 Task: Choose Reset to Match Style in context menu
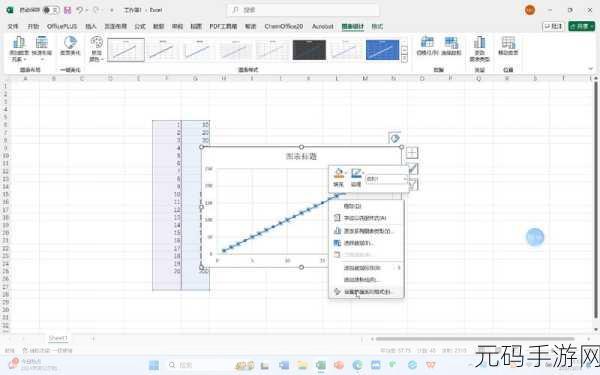pyautogui.click(x=366, y=218)
